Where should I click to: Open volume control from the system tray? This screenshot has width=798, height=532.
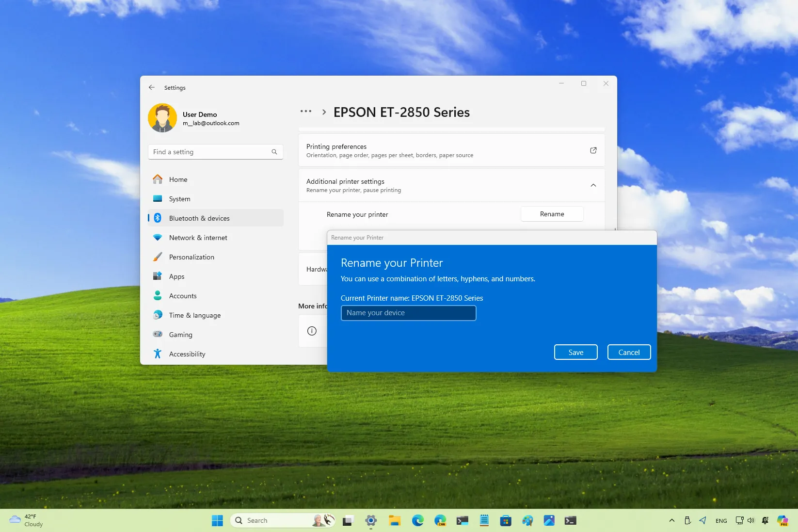752,520
